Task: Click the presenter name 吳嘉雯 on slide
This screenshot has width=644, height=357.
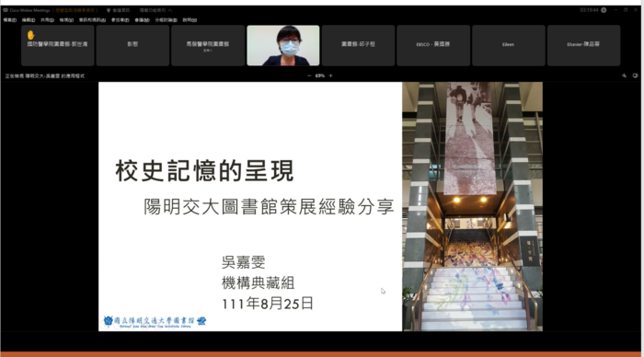Action: [243, 262]
